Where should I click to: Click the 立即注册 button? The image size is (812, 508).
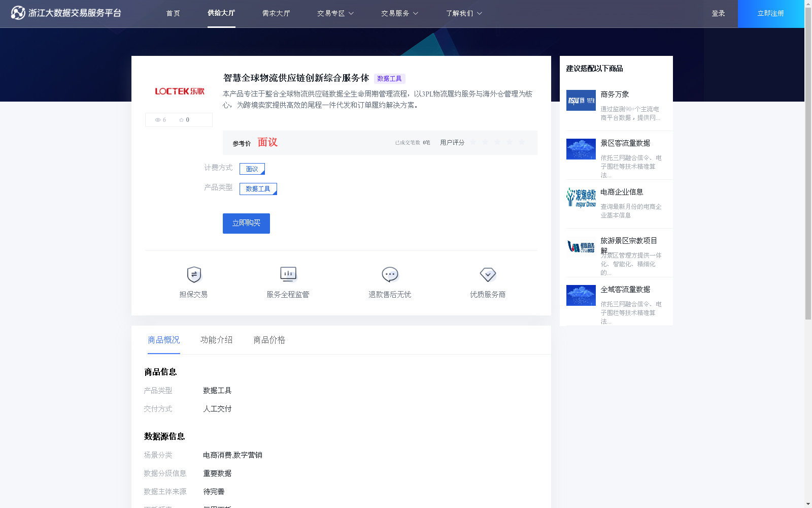[771, 14]
